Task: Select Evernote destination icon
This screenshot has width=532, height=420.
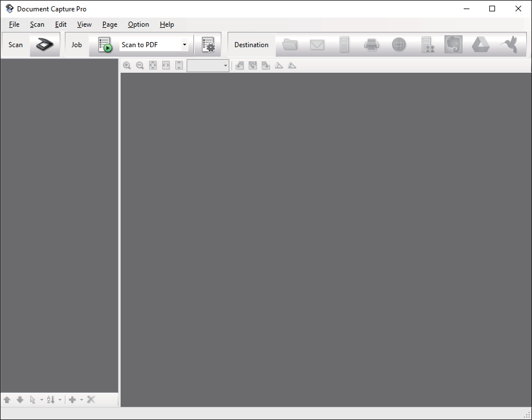Action: [x=453, y=44]
